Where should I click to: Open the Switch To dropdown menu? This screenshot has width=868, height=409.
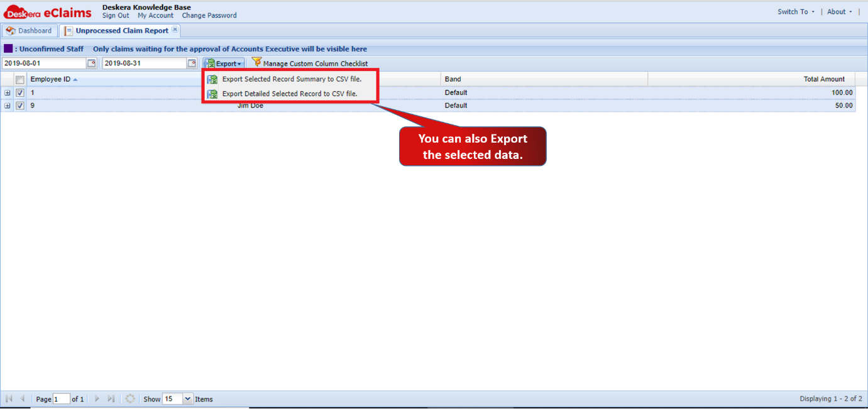tap(796, 12)
